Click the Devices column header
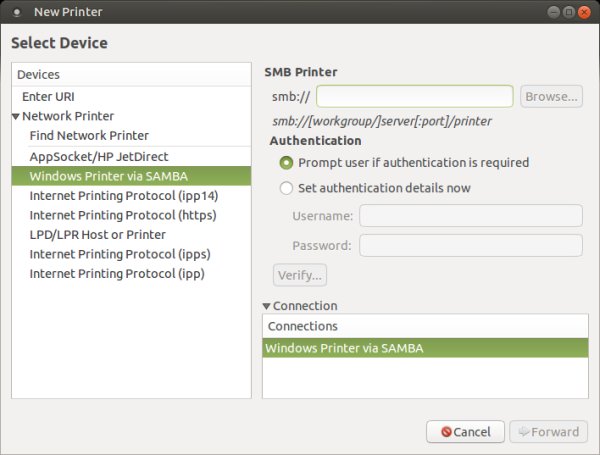Image resolution: width=600 pixels, height=455 pixels. coord(131,75)
